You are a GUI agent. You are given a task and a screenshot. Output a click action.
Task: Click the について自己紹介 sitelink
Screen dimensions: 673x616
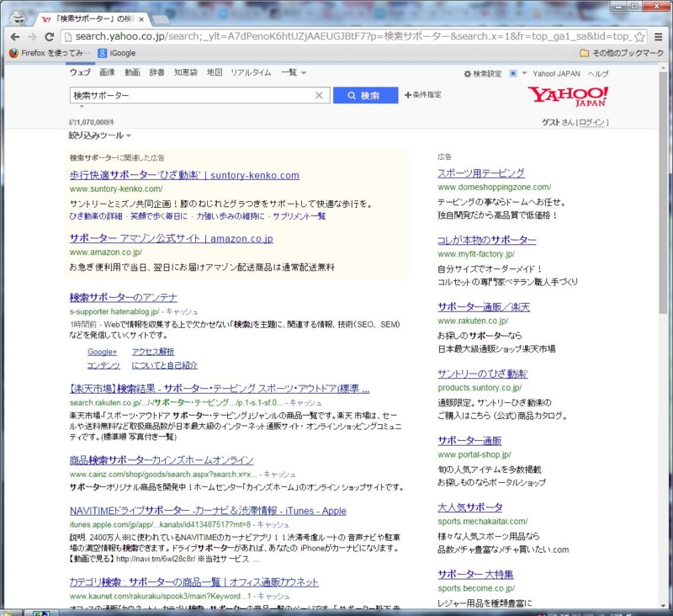pyautogui.click(x=164, y=365)
